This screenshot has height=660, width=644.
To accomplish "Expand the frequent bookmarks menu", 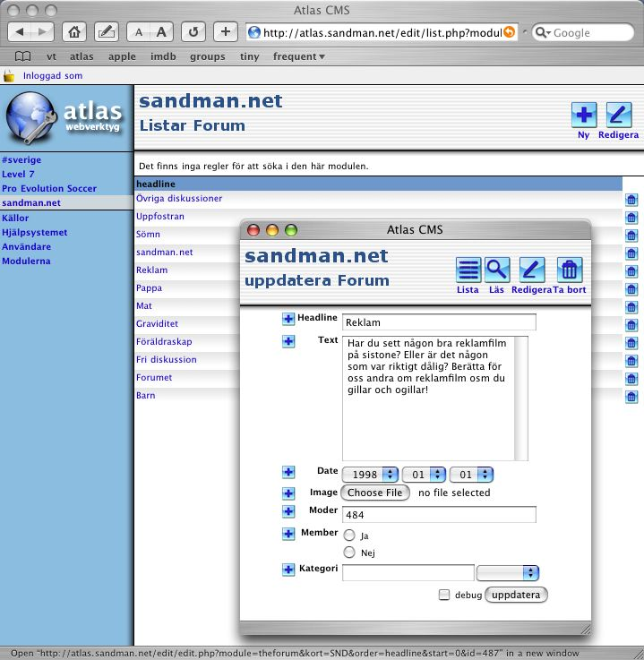I will (298, 56).
